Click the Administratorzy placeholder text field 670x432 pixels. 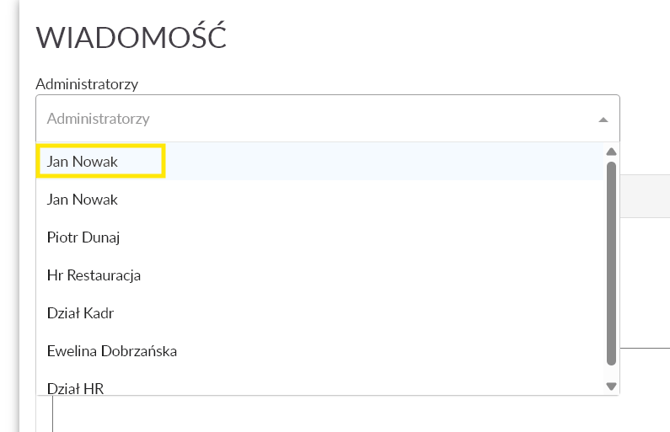98,119
